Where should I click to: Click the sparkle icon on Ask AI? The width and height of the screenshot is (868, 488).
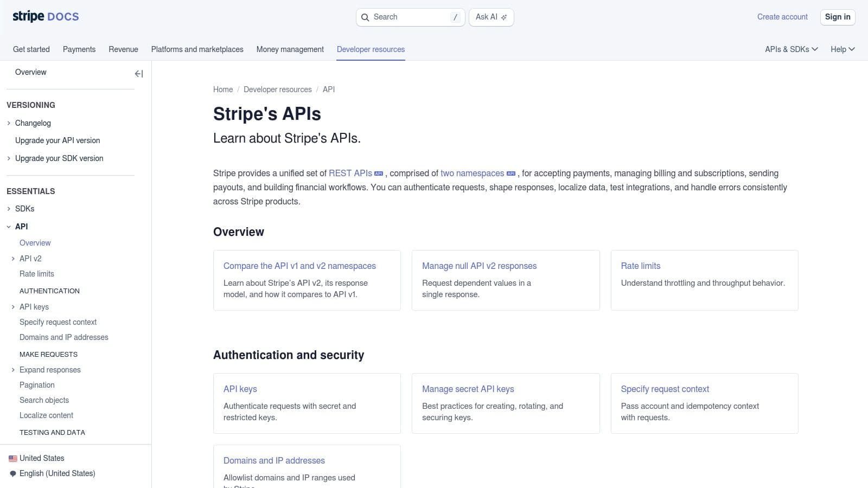tap(504, 17)
